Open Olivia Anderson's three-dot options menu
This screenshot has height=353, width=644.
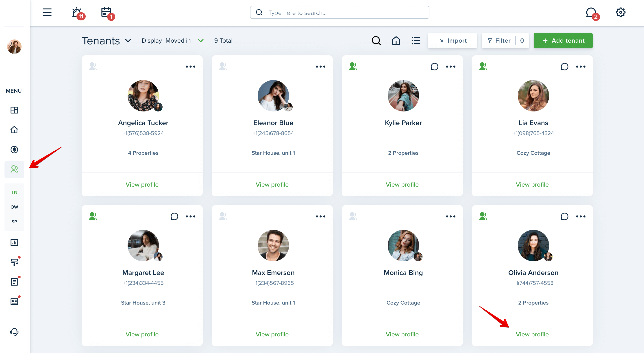[x=581, y=216]
